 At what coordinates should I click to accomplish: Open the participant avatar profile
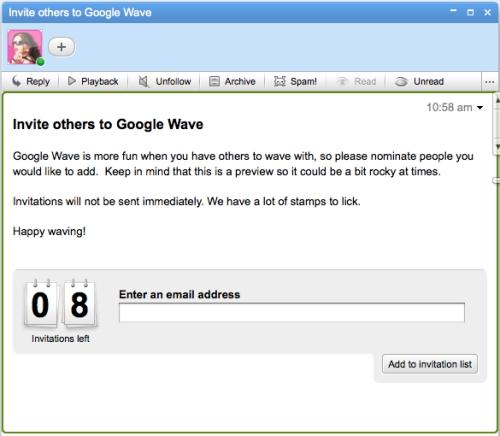click(25, 47)
